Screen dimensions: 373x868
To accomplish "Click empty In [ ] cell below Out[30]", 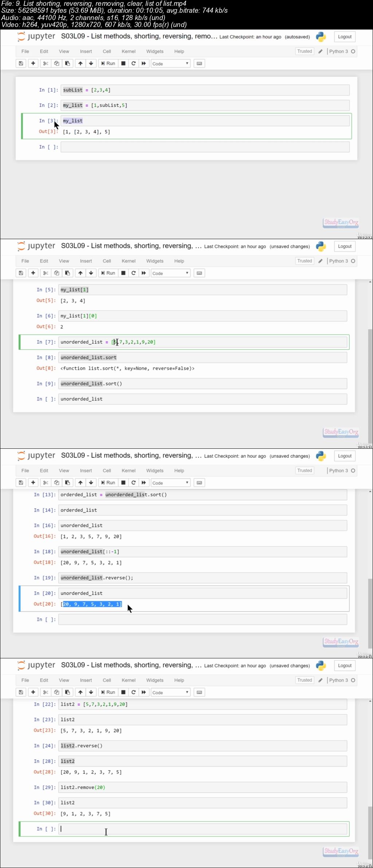I will tap(203, 829).
